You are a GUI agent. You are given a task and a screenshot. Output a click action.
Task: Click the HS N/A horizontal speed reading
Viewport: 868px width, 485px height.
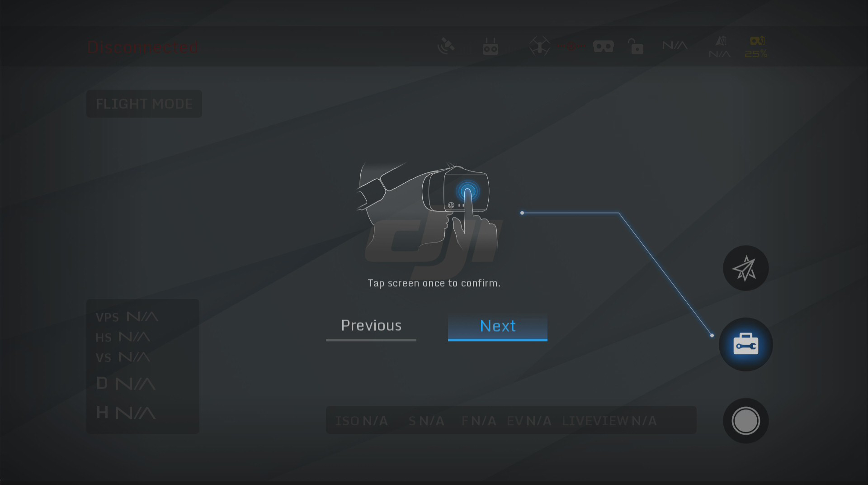(x=123, y=337)
